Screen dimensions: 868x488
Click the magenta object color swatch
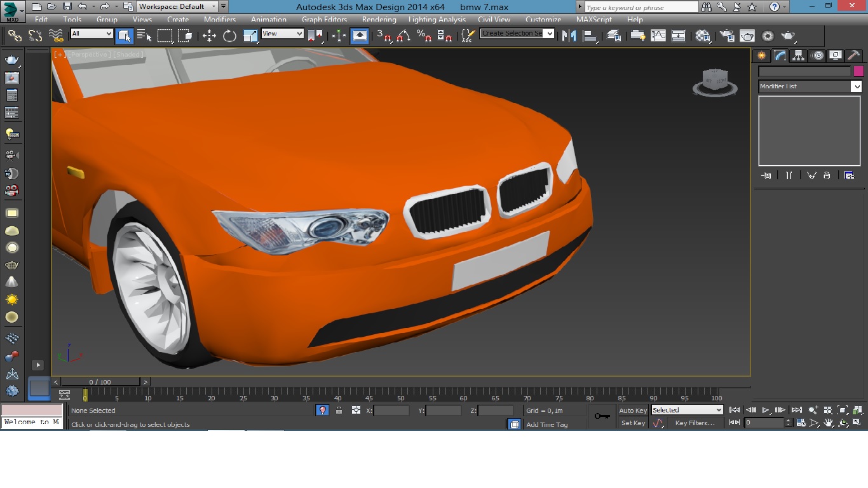point(858,71)
